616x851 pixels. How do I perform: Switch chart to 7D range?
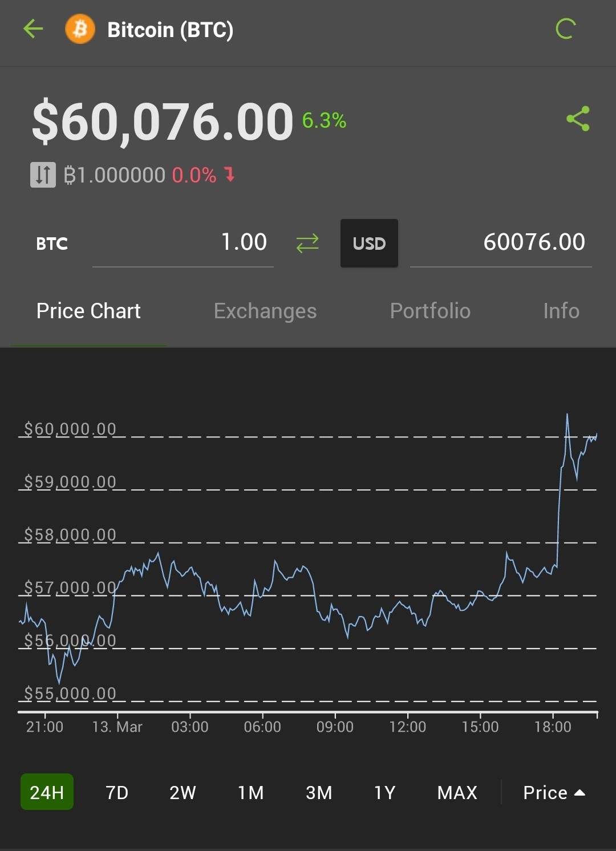(117, 792)
